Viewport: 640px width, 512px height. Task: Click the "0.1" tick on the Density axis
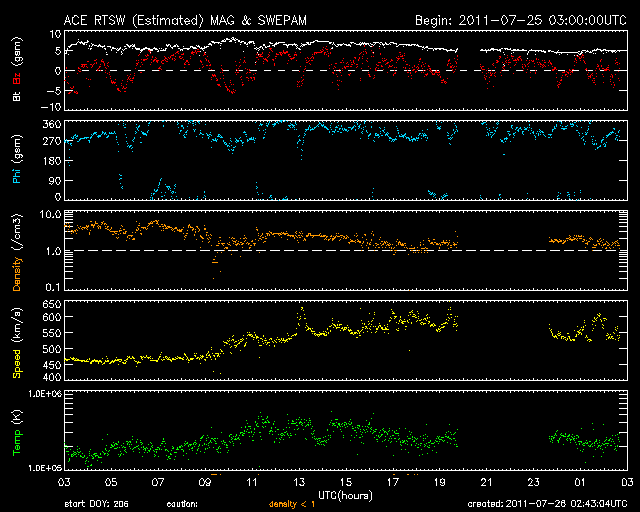point(53,287)
